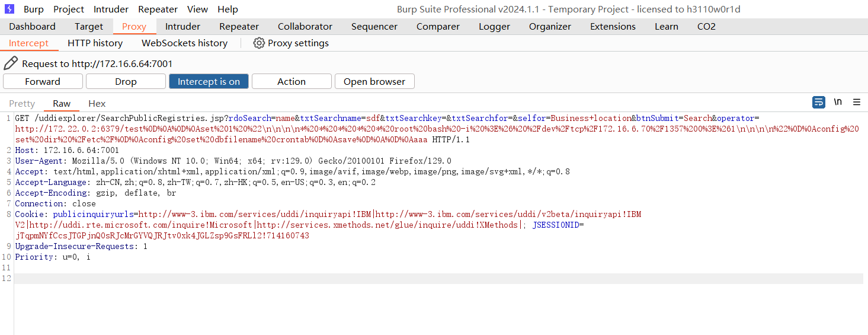This screenshot has height=335, width=868.
Task: Click the Accept-Encoding header line
Action: point(95,193)
